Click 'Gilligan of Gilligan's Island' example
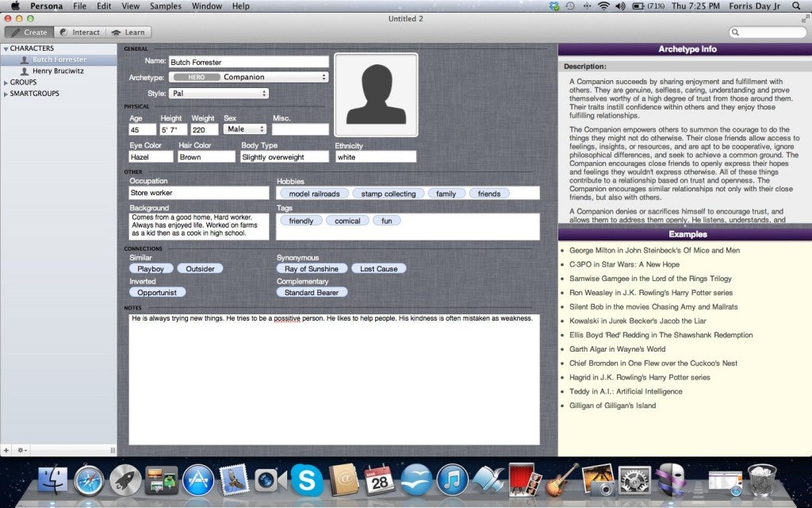The height and width of the screenshot is (508, 812). pyautogui.click(x=613, y=406)
